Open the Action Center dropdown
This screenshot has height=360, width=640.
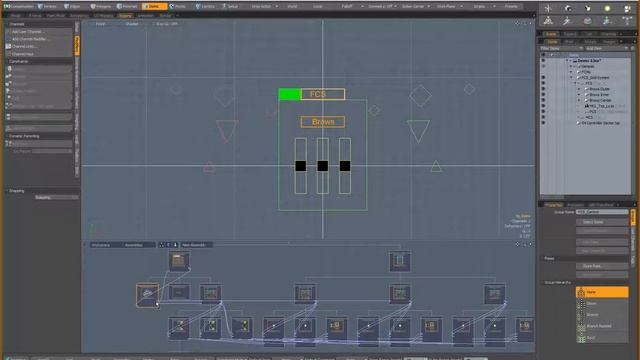(416, 7)
